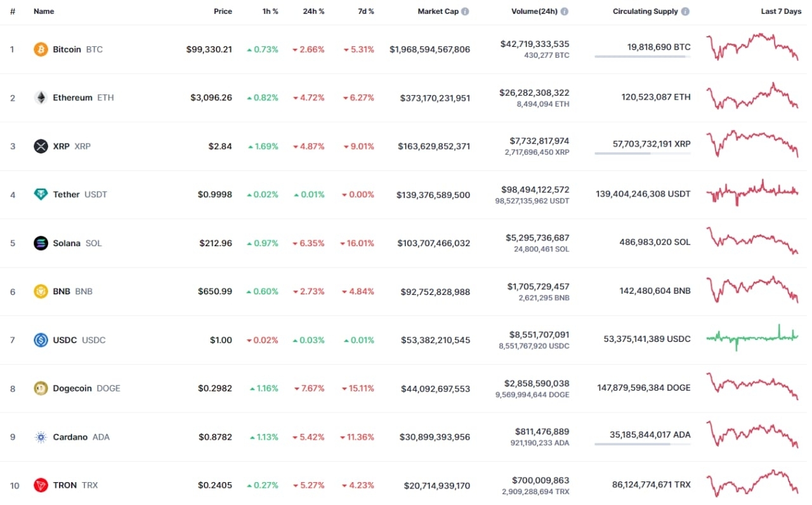Sort by the 24h % column header
Viewport: 812px width, 505px height.
(313, 11)
